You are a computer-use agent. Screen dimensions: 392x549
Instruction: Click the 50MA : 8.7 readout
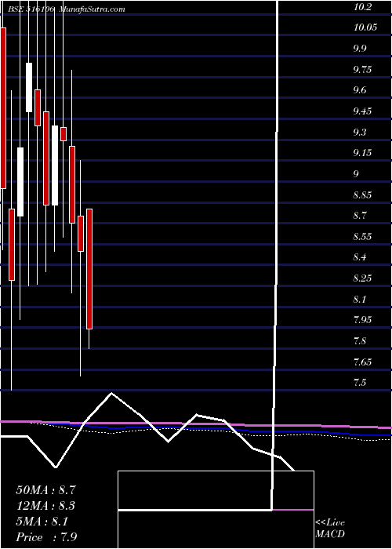tap(44, 489)
